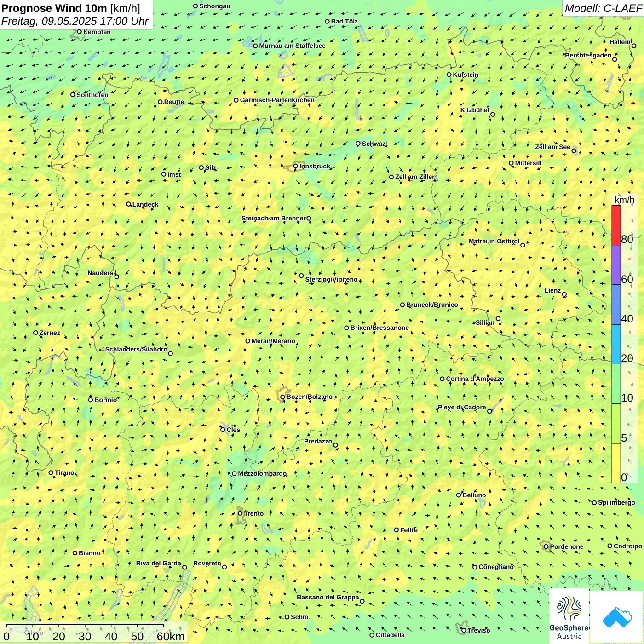The width and height of the screenshot is (644, 644).
Task: Click the Mittersill city label
Action: [x=528, y=163]
